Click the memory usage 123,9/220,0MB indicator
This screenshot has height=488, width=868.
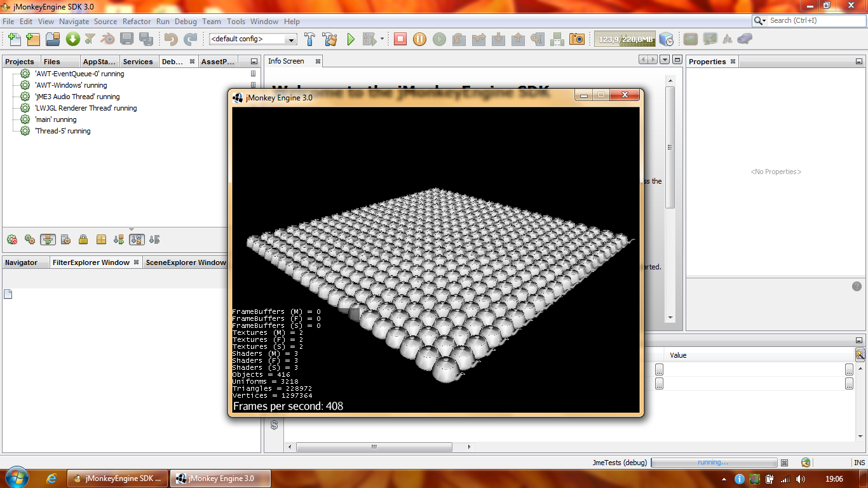(x=625, y=39)
